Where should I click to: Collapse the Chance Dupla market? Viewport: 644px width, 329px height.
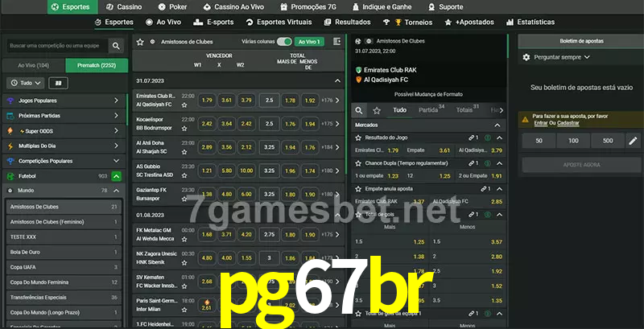click(499, 163)
